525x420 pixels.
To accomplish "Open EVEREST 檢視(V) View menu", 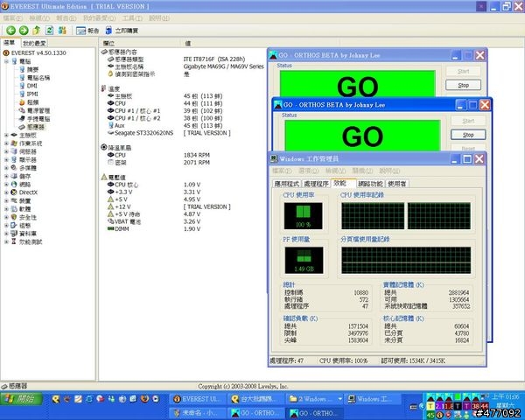I will pyautogui.click(x=39, y=18).
